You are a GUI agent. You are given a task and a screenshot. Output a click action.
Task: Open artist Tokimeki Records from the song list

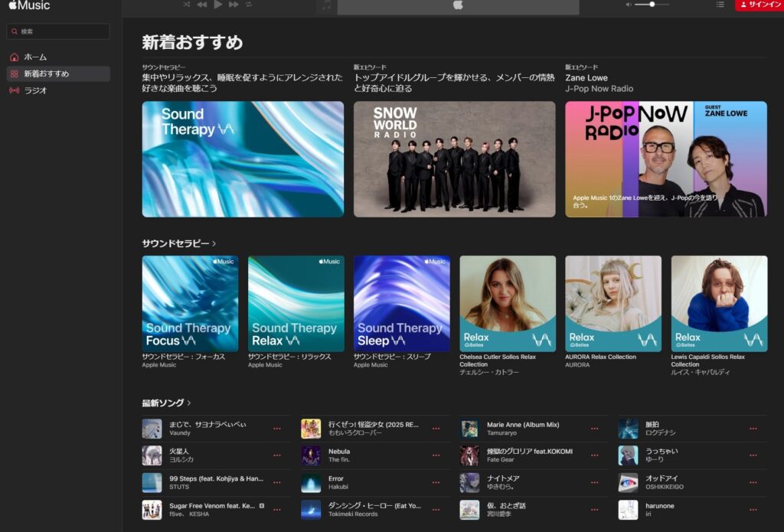pos(353,514)
